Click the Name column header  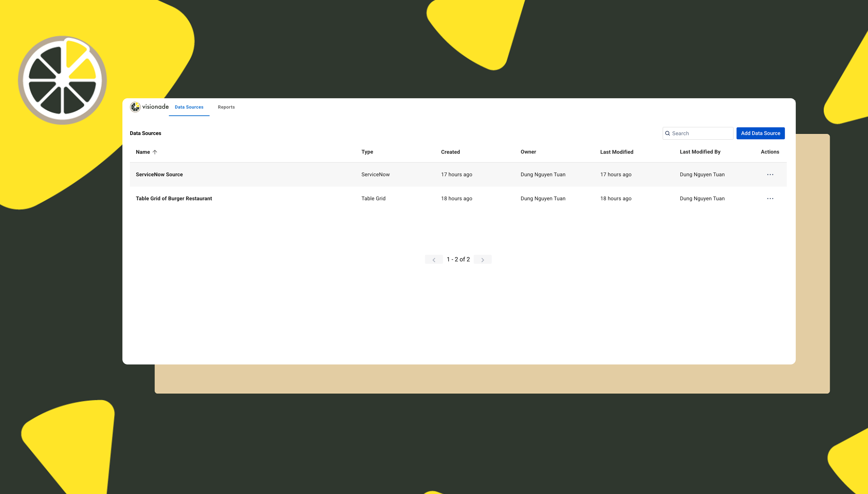pyautogui.click(x=143, y=152)
